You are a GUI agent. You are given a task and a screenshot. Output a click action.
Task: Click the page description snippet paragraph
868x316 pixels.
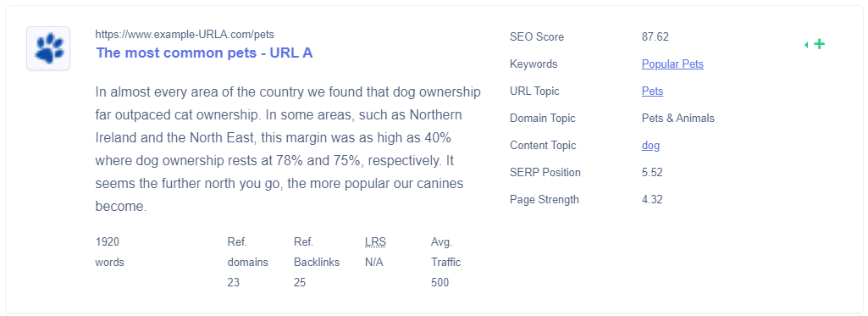[288, 149]
